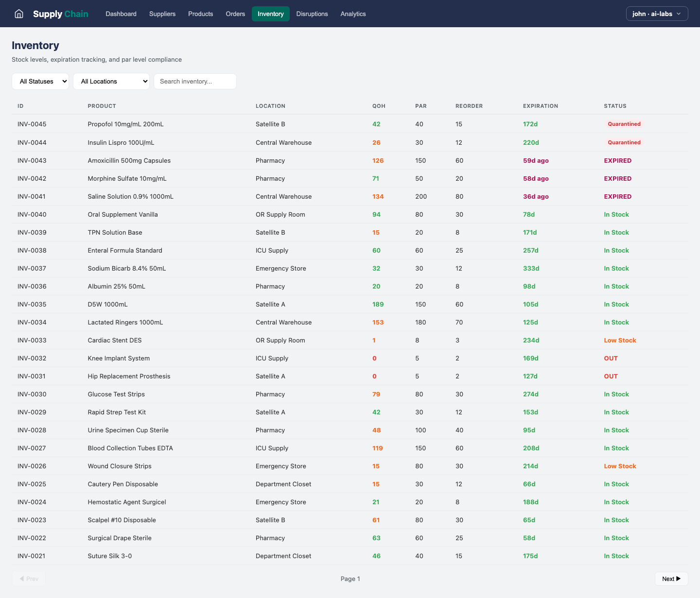The image size is (700, 598).
Task: Switch to the Disruptions tab
Action: pos(312,14)
